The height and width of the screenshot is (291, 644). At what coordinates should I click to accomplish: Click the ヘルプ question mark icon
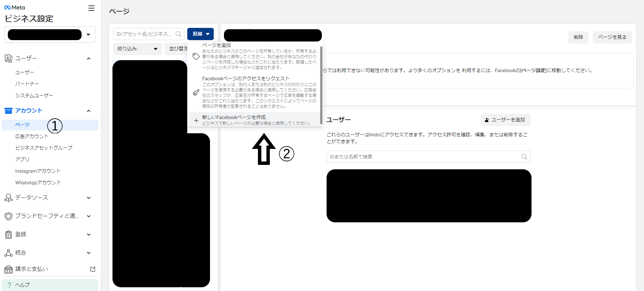[9, 285]
